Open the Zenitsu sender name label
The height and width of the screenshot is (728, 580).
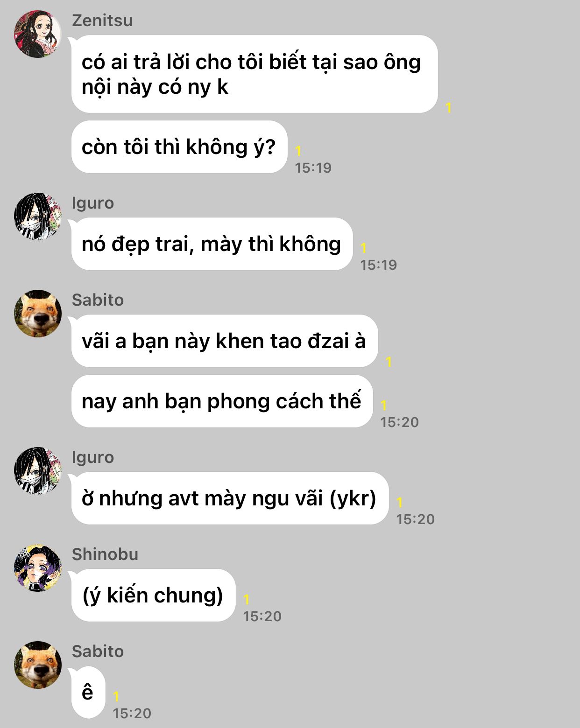coord(102,21)
